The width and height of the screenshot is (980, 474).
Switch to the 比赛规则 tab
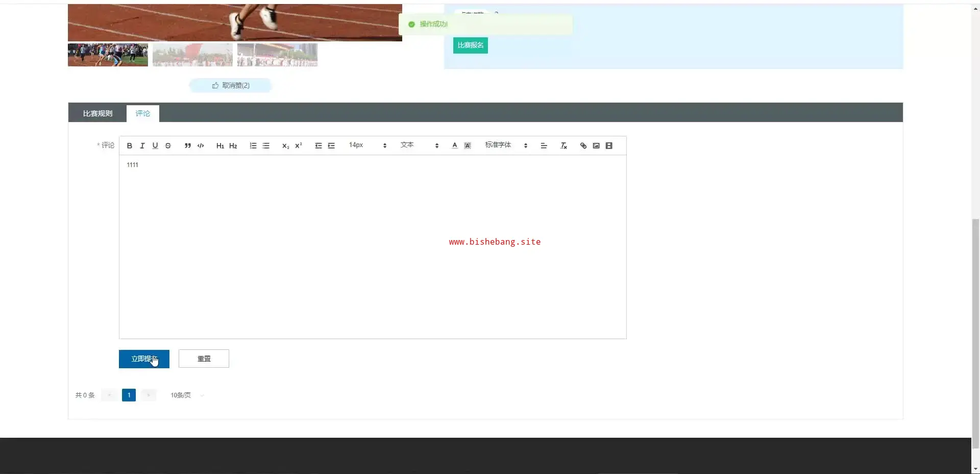97,113
